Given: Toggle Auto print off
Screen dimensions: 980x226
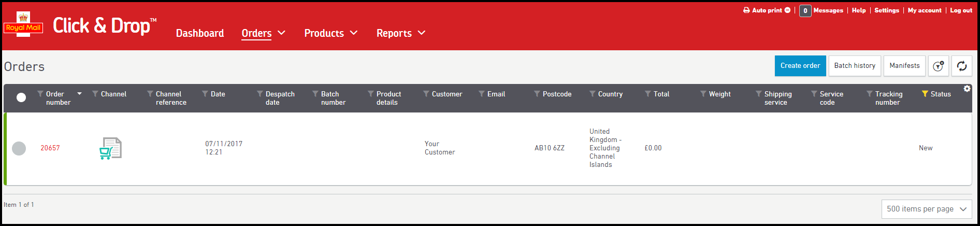Looking at the screenshot, I should (x=787, y=10).
